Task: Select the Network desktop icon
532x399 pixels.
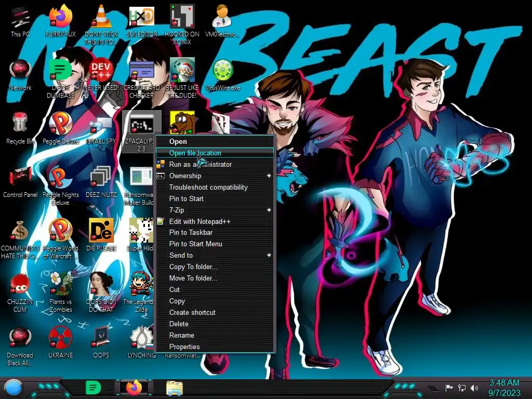Action: pyautogui.click(x=20, y=75)
